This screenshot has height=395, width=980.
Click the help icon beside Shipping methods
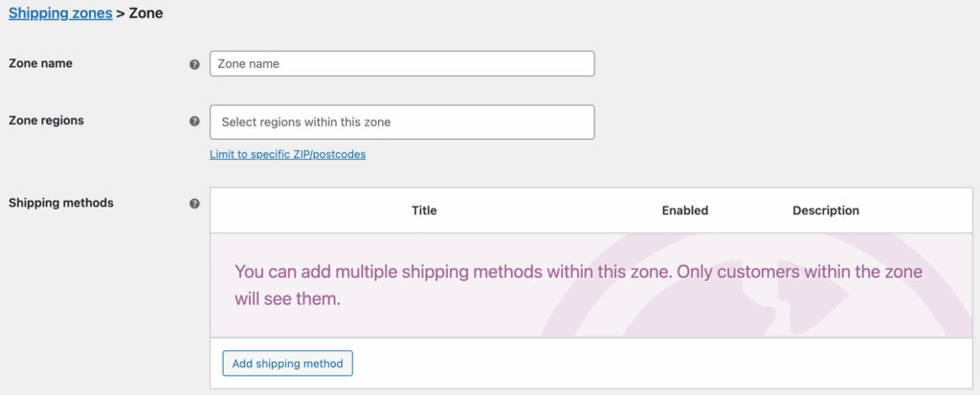pyautogui.click(x=195, y=204)
